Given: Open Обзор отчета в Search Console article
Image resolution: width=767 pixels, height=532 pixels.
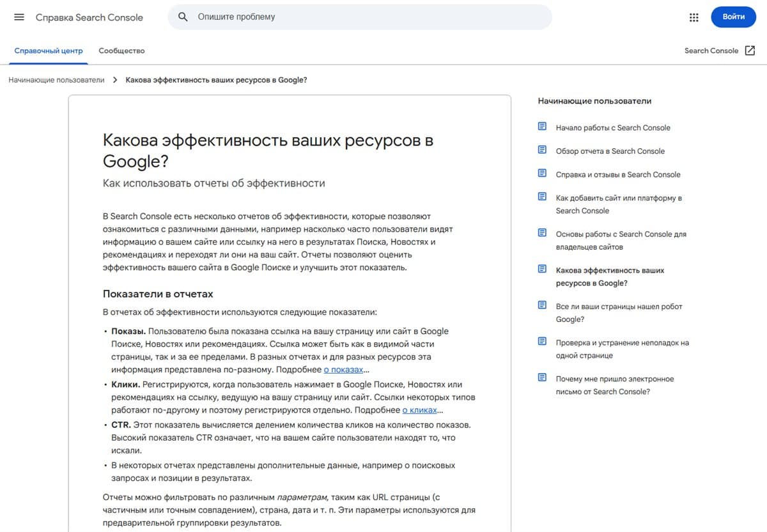Looking at the screenshot, I should (610, 151).
